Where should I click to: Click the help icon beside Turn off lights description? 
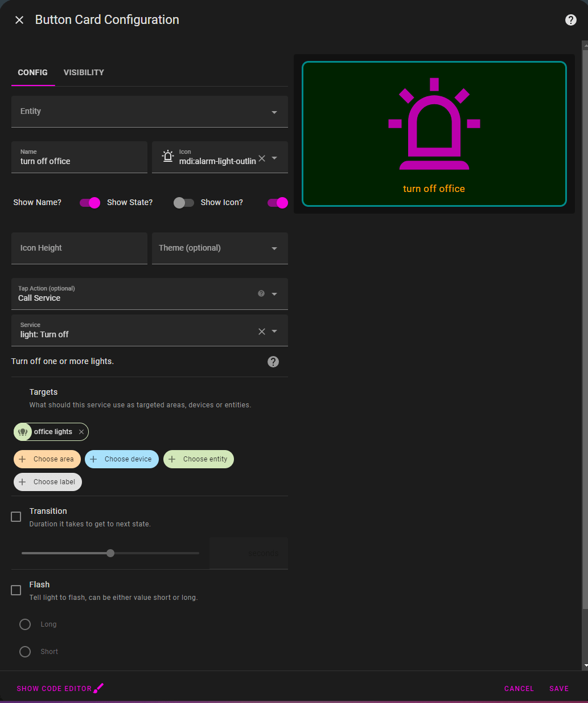[x=273, y=362]
